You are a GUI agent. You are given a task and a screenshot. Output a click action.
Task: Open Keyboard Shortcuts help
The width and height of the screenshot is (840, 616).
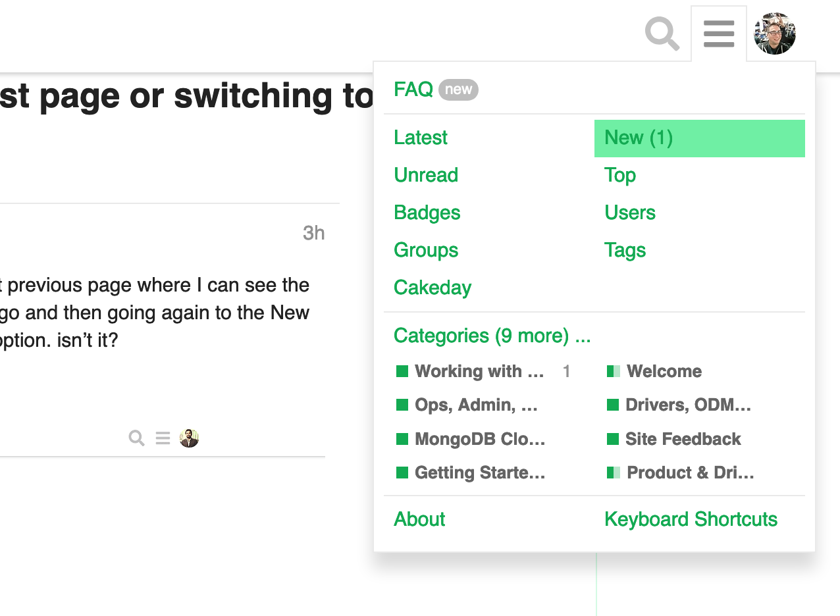pyautogui.click(x=691, y=519)
